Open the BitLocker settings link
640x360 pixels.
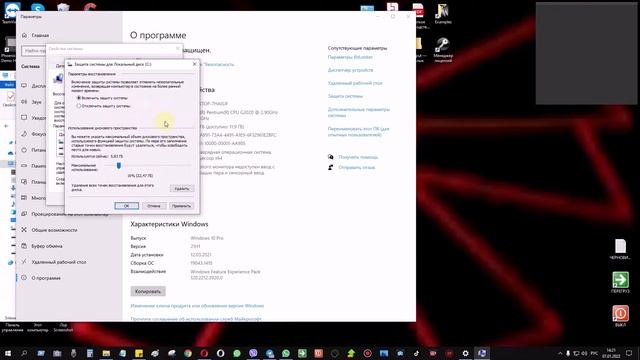[350, 57]
